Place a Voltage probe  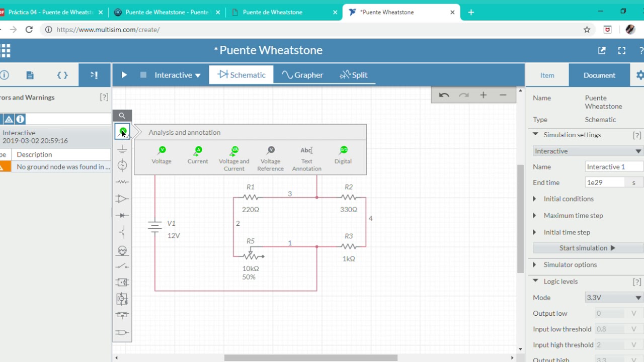pyautogui.click(x=162, y=155)
